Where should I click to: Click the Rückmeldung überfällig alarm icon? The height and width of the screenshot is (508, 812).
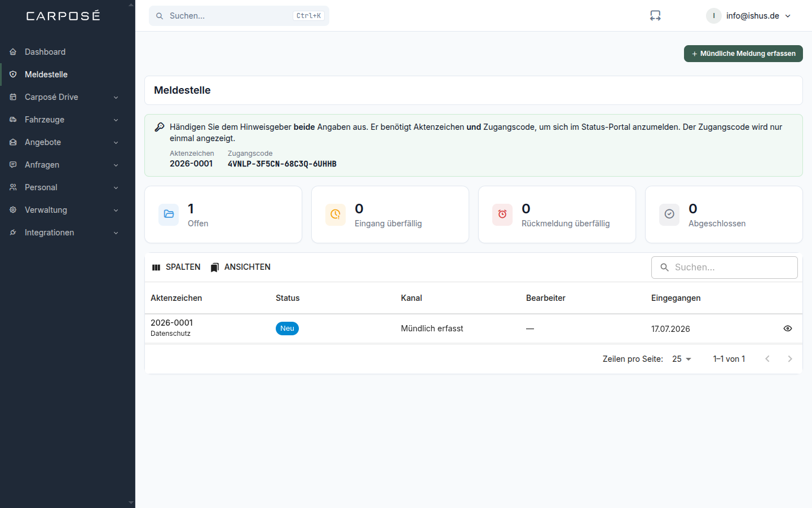[x=502, y=214]
